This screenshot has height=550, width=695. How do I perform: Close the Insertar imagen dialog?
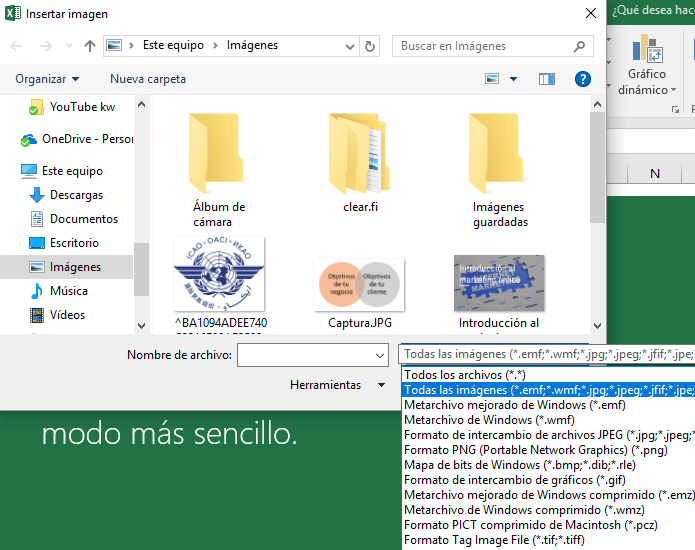pos(590,13)
